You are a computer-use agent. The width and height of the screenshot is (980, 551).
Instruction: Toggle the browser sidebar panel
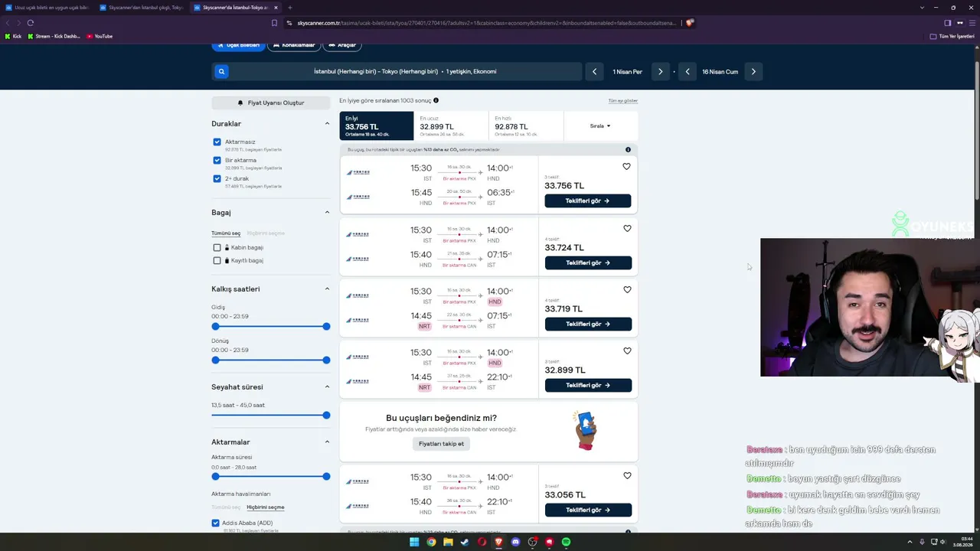click(x=947, y=23)
